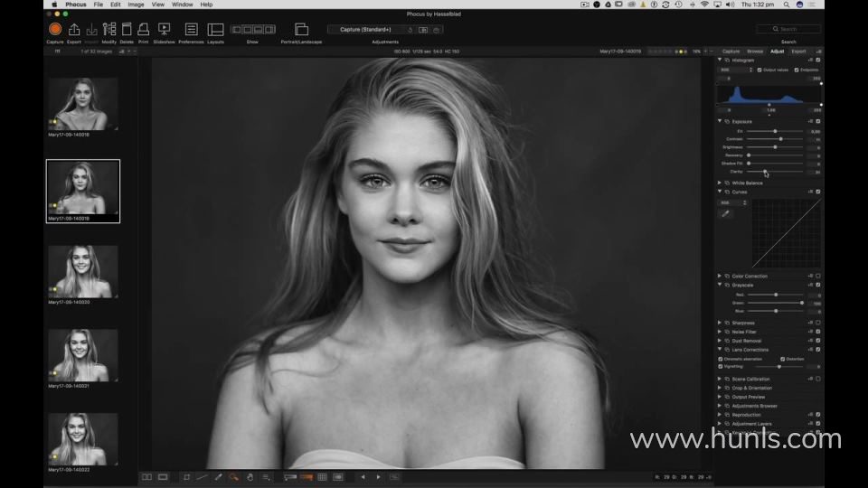Select thumbnail Mary17-09-140020
Screen dimensions: 868x488
coord(83,272)
